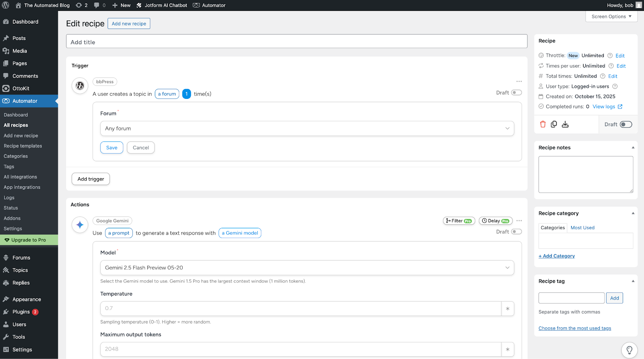Open bob's user avatar in admin bar
Screen dimensions: 644x359
(639, 5)
